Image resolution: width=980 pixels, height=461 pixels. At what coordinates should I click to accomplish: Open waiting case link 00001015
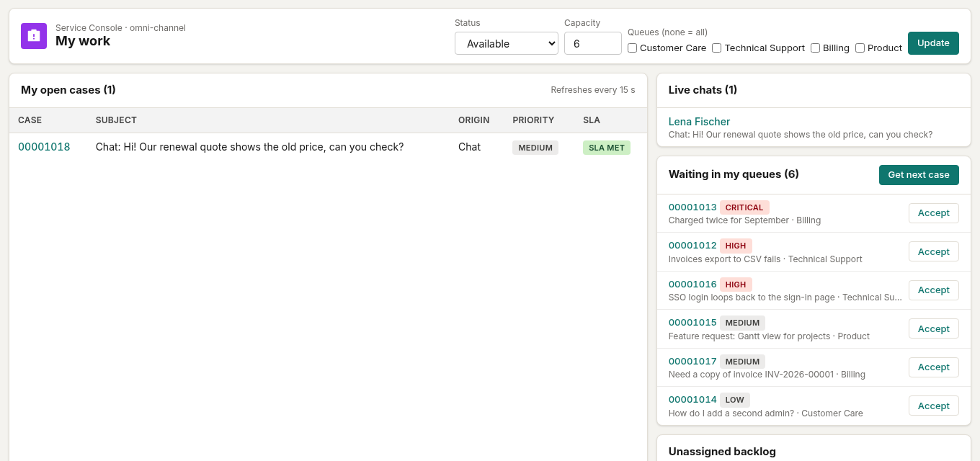click(692, 323)
